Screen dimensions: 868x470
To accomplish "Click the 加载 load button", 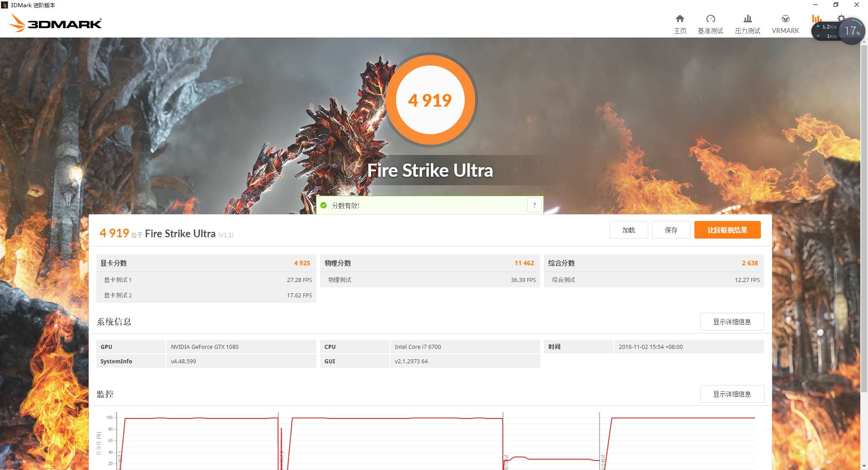I will (628, 230).
